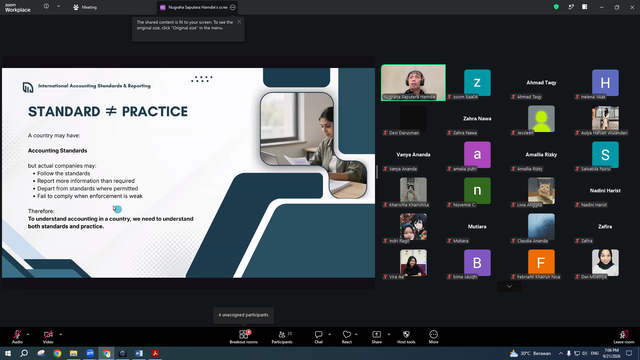The height and width of the screenshot is (360, 640).
Task: Open the Meeting tab
Action: (85, 7)
